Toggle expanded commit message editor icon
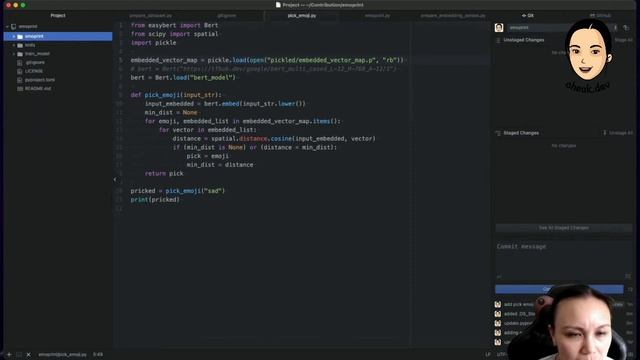 pos(628,276)
